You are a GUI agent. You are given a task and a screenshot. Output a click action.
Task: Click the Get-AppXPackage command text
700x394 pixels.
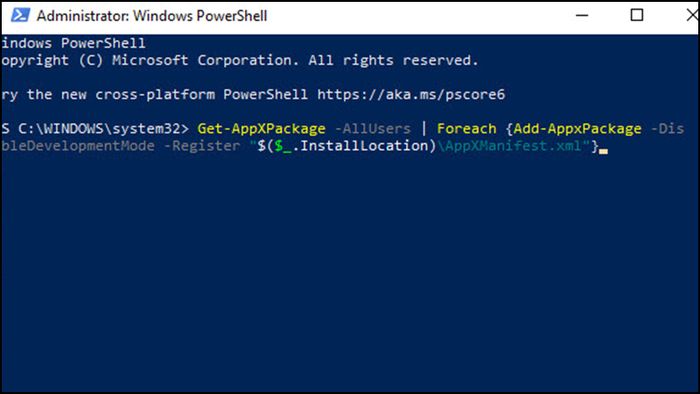point(261,129)
